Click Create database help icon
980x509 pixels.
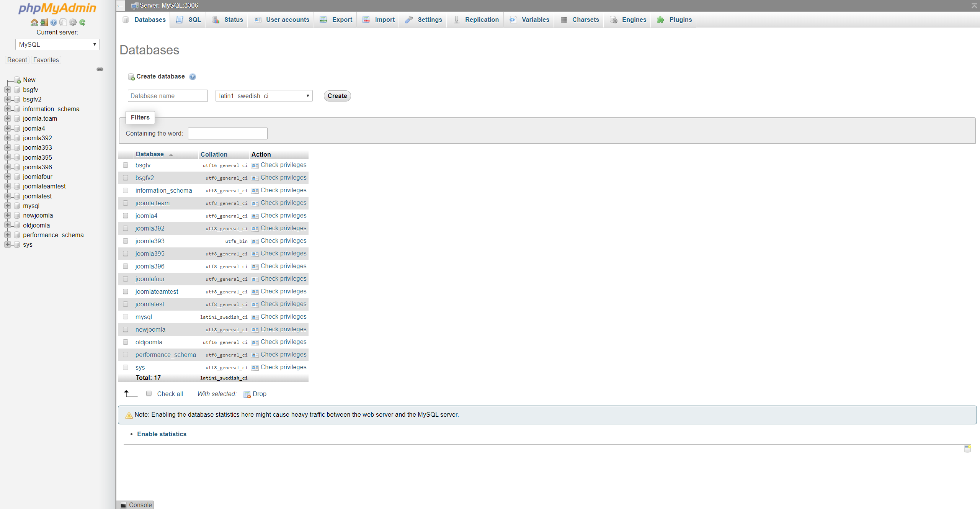(193, 77)
